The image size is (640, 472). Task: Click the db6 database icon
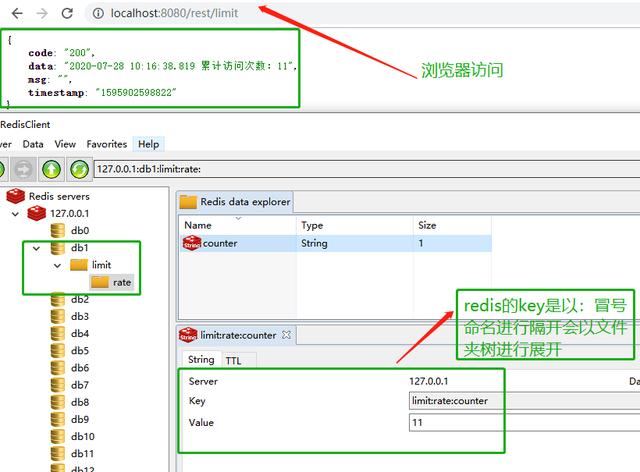58,367
